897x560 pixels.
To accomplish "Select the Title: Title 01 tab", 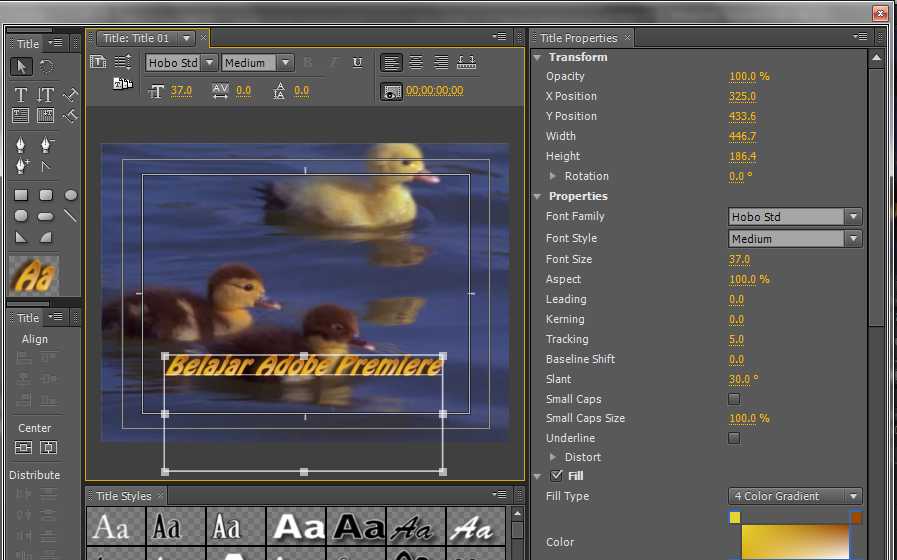I will click(x=136, y=38).
